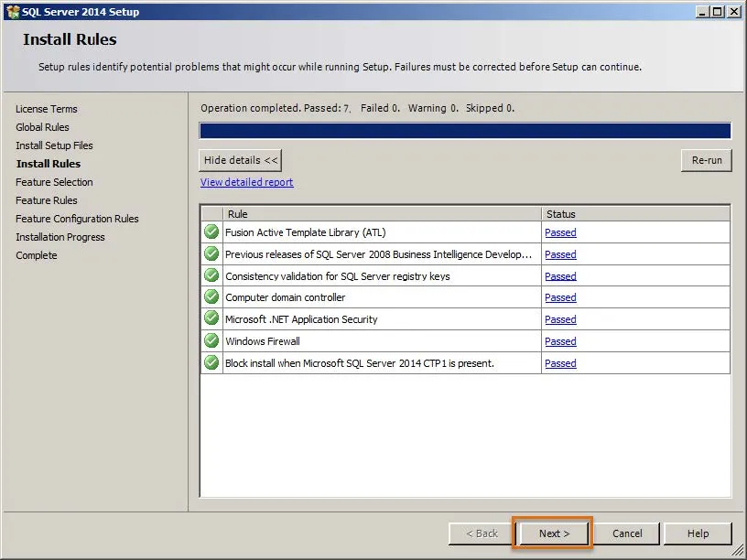Select the Previous releases of SQL Server 2008 rule text
The image size is (747, 560).
(378, 254)
